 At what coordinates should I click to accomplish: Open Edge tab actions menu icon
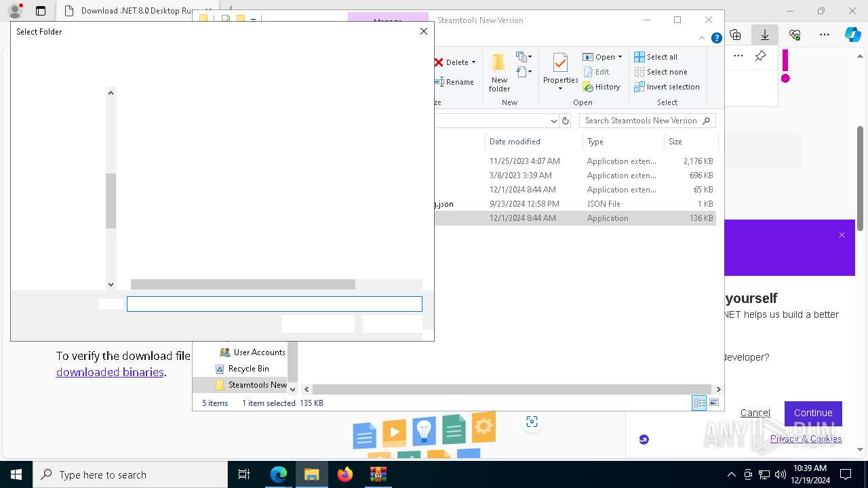(41, 11)
